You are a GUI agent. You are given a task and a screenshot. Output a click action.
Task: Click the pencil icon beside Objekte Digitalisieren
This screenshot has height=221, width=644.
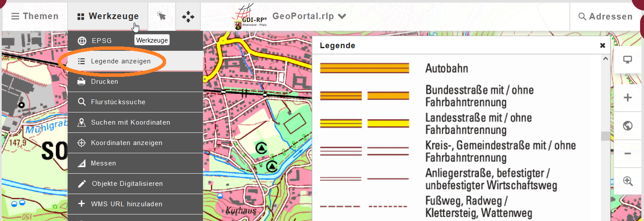(x=82, y=184)
